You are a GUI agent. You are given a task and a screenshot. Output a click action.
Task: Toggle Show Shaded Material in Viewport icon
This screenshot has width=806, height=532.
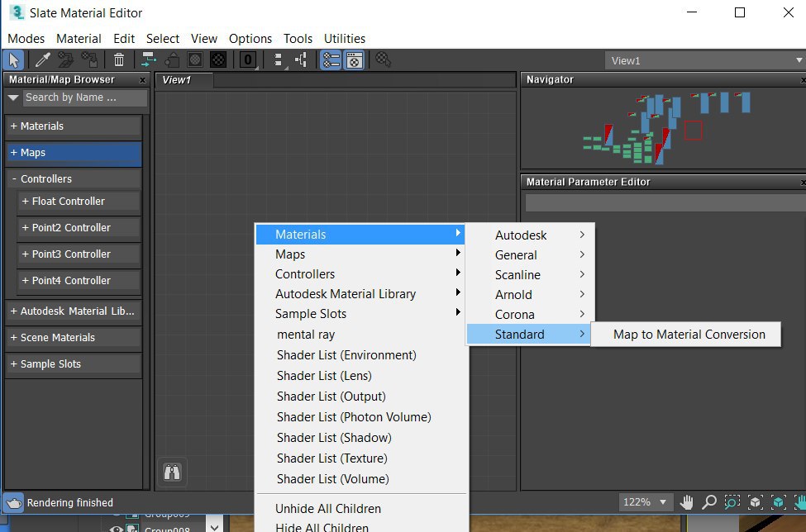click(195, 60)
